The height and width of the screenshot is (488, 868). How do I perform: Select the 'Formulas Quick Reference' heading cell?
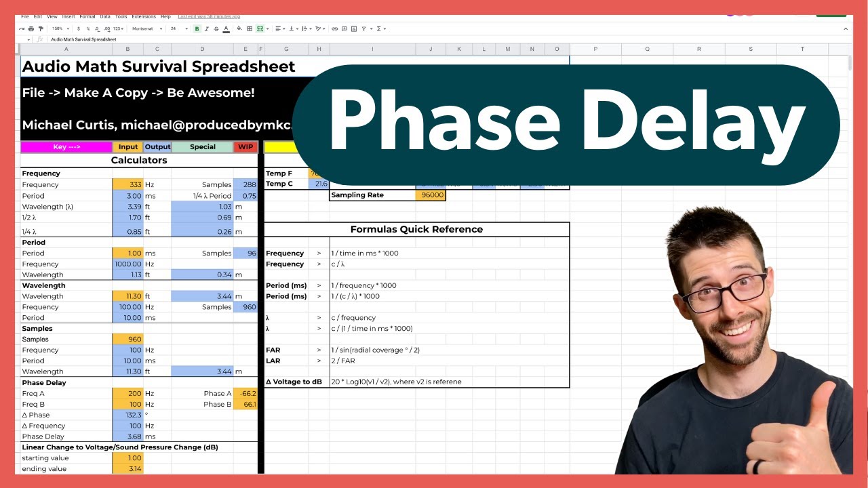416,229
